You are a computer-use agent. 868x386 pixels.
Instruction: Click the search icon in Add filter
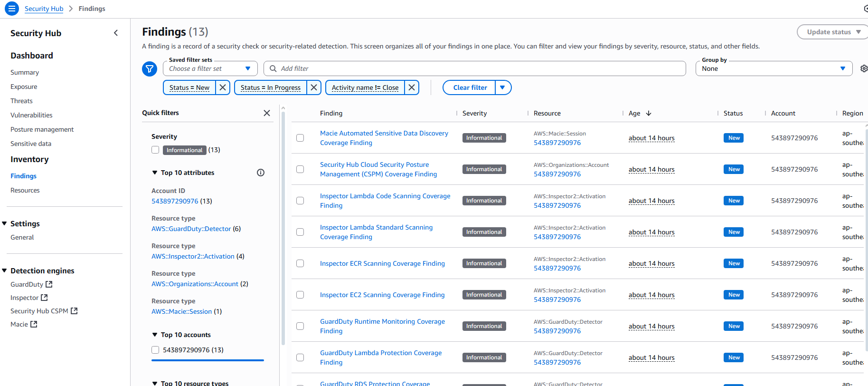273,68
